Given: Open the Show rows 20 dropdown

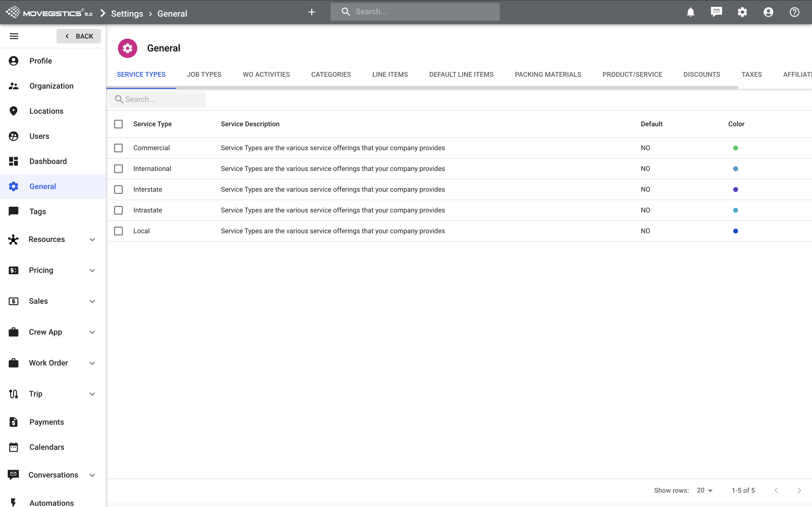Looking at the screenshot, I should tap(704, 490).
